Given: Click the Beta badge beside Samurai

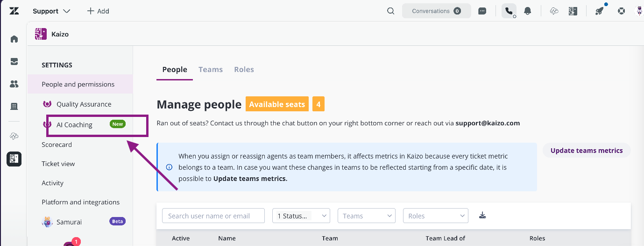Looking at the screenshot, I should point(118,221).
